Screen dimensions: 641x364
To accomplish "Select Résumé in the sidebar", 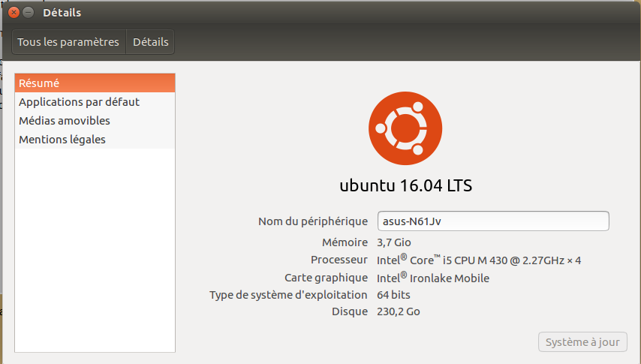I will pyautogui.click(x=95, y=83).
